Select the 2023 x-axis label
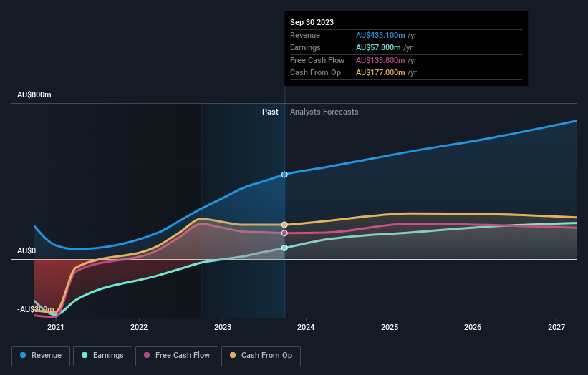 (223, 327)
